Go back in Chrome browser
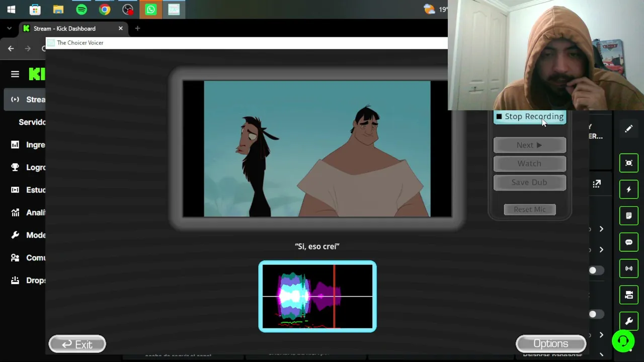 click(x=11, y=48)
